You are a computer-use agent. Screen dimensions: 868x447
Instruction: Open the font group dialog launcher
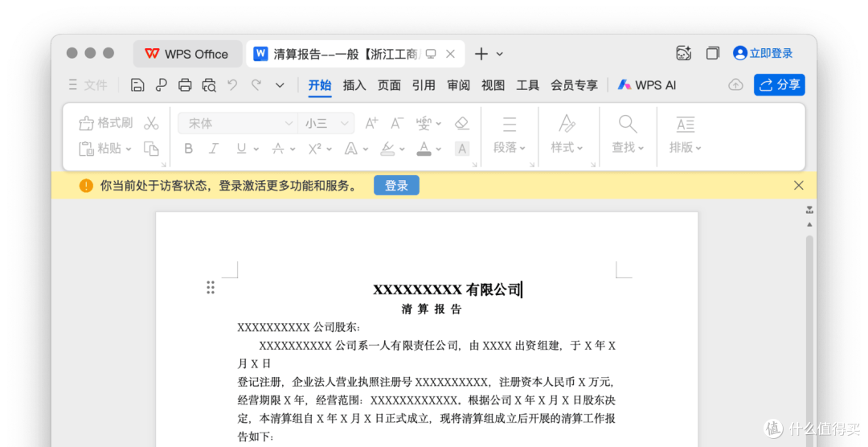pos(474,165)
